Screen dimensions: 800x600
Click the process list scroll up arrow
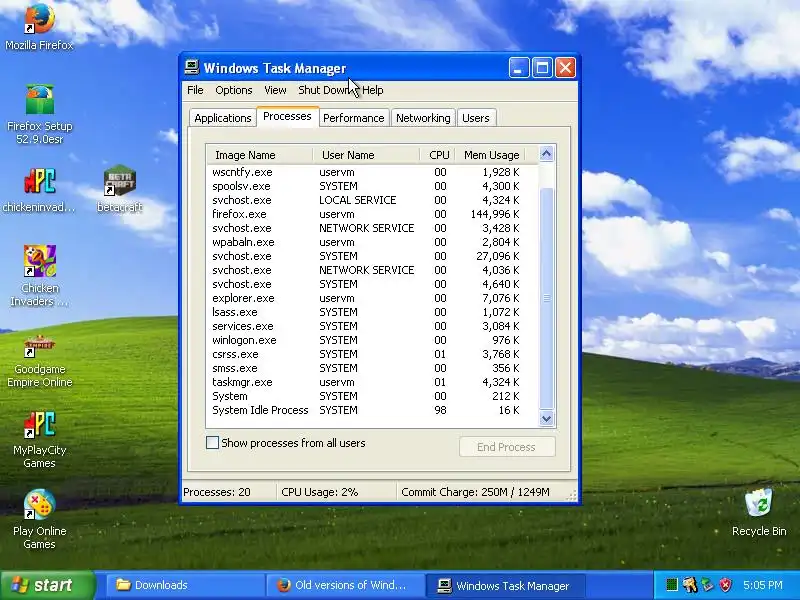click(546, 154)
